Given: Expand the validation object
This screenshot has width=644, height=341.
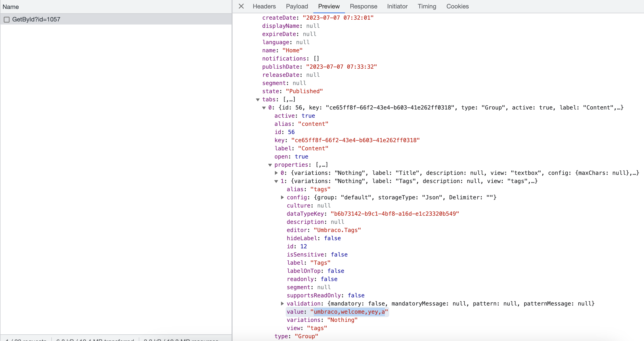Looking at the screenshot, I should tap(282, 303).
